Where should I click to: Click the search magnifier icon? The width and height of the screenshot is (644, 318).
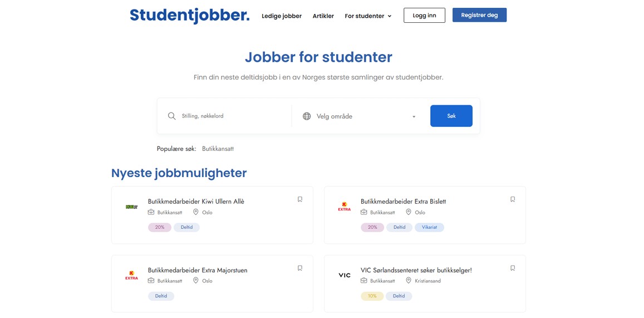click(x=172, y=116)
